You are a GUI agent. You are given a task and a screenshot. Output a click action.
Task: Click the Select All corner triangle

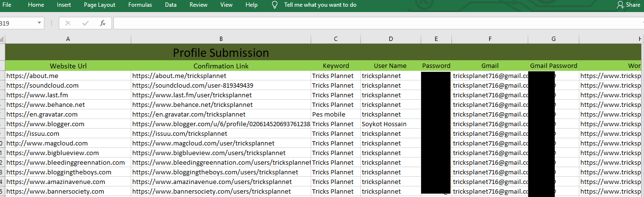(x=2, y=39)
